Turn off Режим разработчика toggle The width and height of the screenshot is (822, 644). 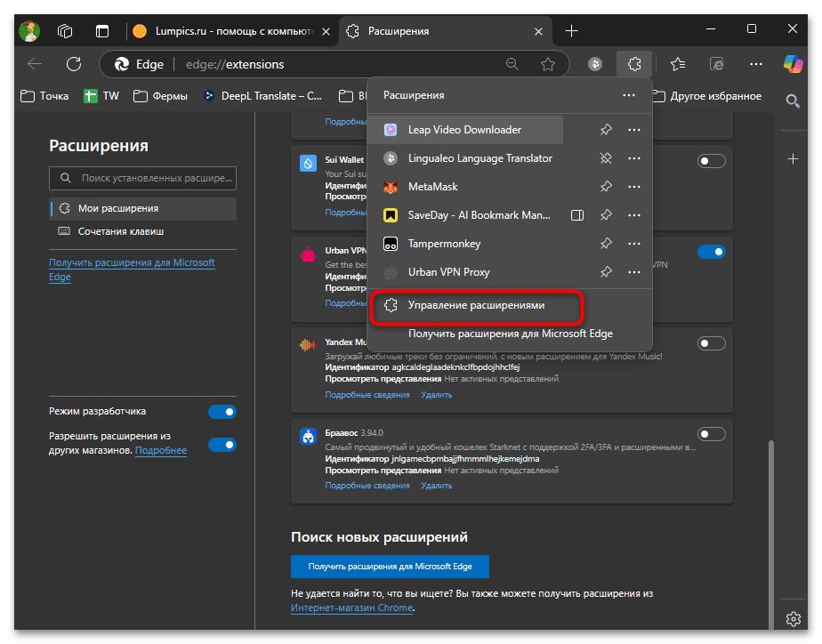tap(222, 412)
